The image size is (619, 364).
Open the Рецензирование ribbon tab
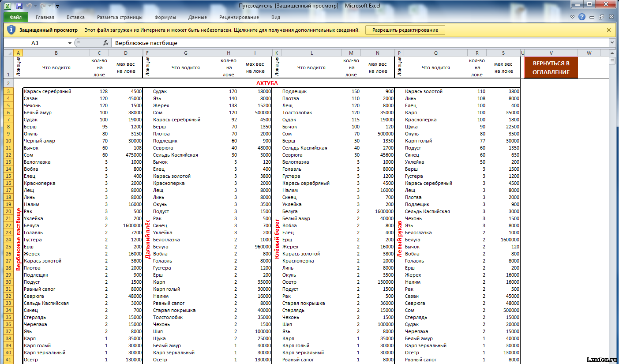coord(239,17)
